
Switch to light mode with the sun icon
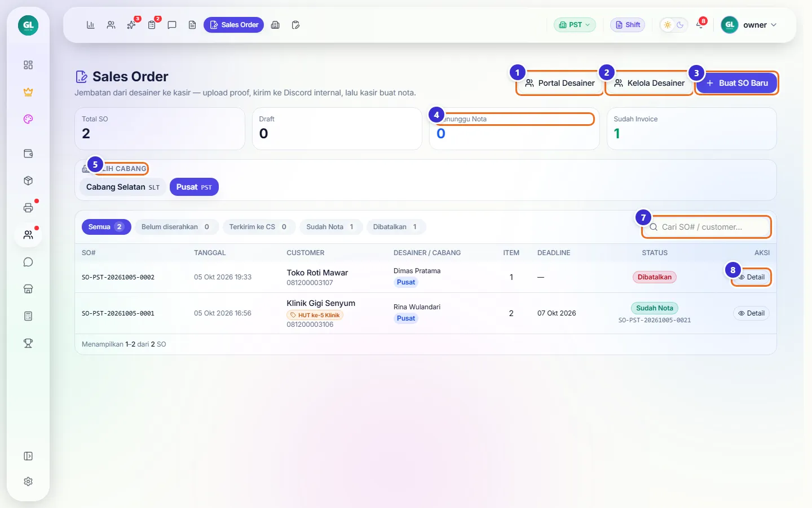[x=668, y=25]
